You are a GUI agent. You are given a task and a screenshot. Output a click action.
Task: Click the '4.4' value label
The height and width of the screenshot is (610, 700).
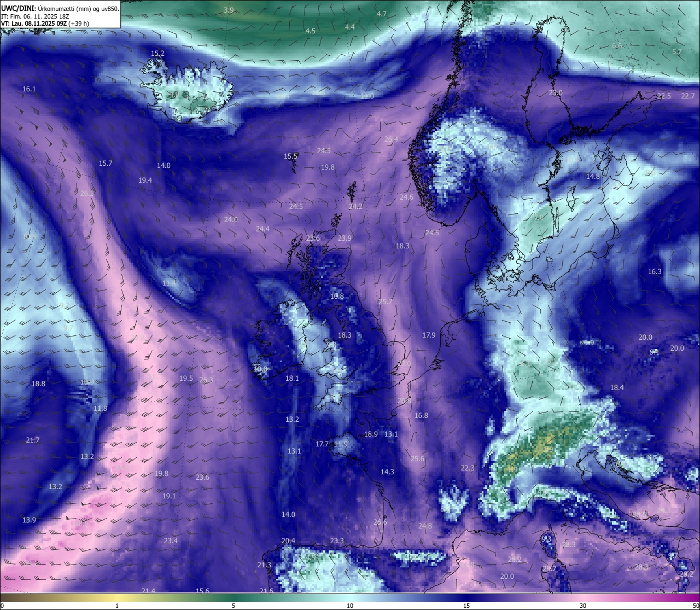pyautogui.click(x=350, y=27)
